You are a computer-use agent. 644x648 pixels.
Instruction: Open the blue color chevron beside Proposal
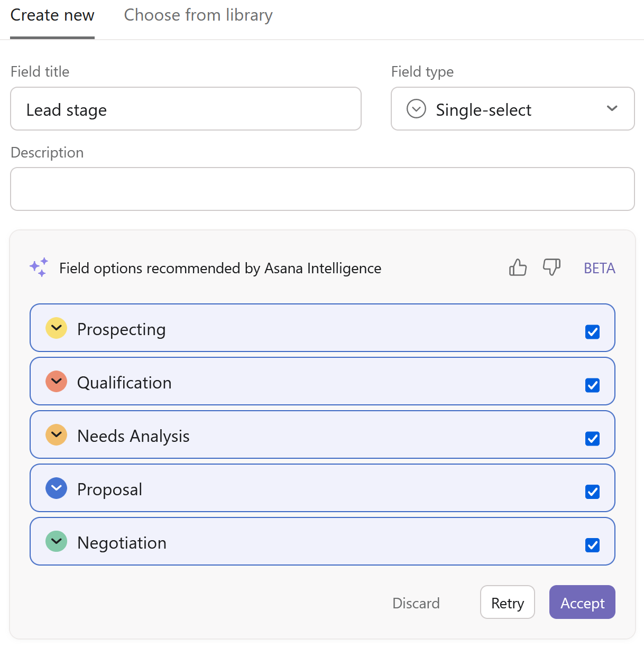(56, 488)
